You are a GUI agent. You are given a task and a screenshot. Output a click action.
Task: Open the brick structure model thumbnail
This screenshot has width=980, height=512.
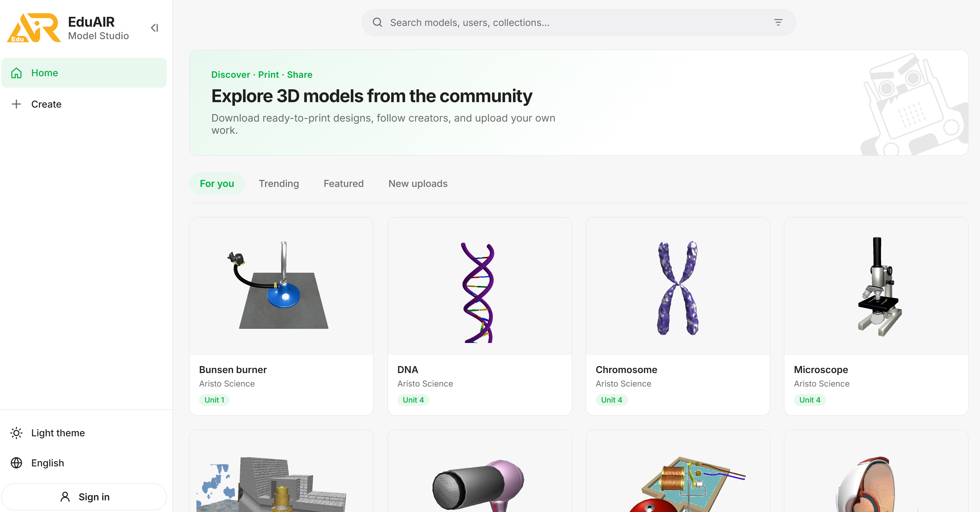pyautogui.click(x=281, y=471)
